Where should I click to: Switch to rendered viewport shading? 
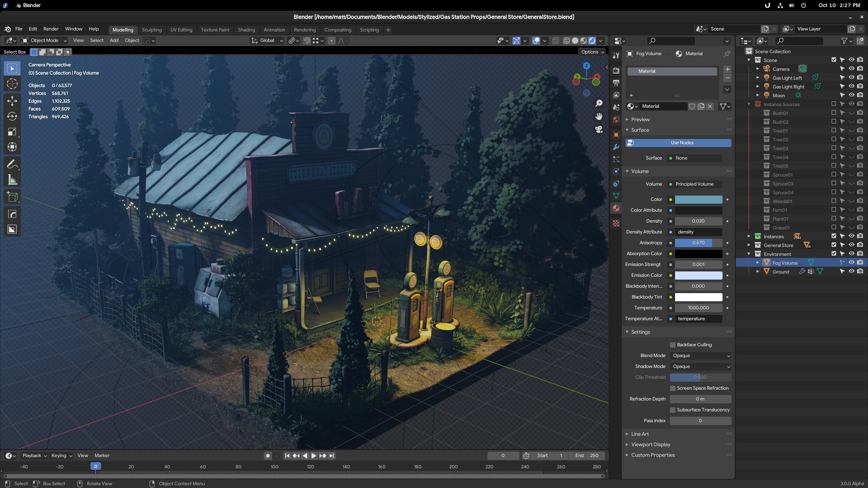pos(592,41)
